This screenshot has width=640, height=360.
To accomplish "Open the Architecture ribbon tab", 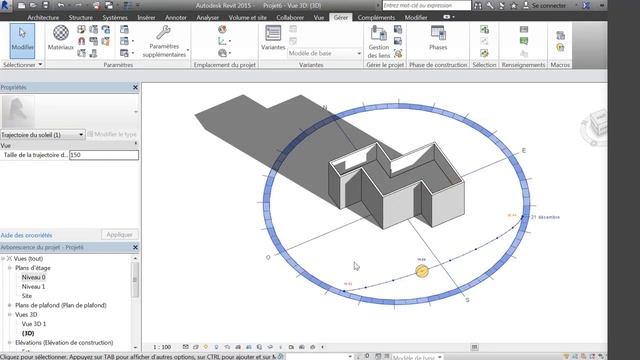I will pyautogui.click(x=43, y=18).
